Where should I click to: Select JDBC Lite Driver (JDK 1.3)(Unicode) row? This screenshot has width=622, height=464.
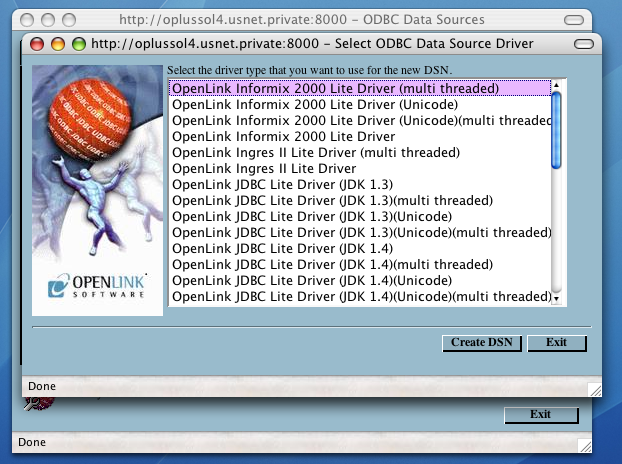click(x=360, y=216)
